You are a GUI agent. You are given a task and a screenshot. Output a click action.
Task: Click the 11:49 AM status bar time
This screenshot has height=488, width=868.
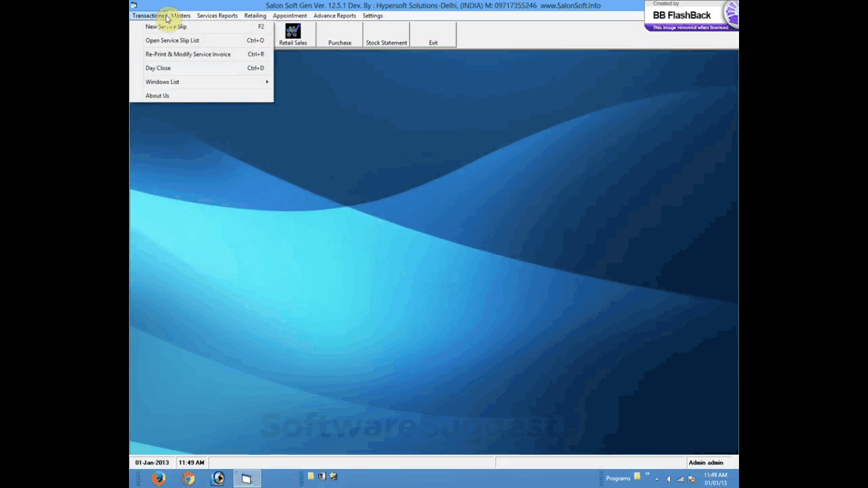click(191, 463)
